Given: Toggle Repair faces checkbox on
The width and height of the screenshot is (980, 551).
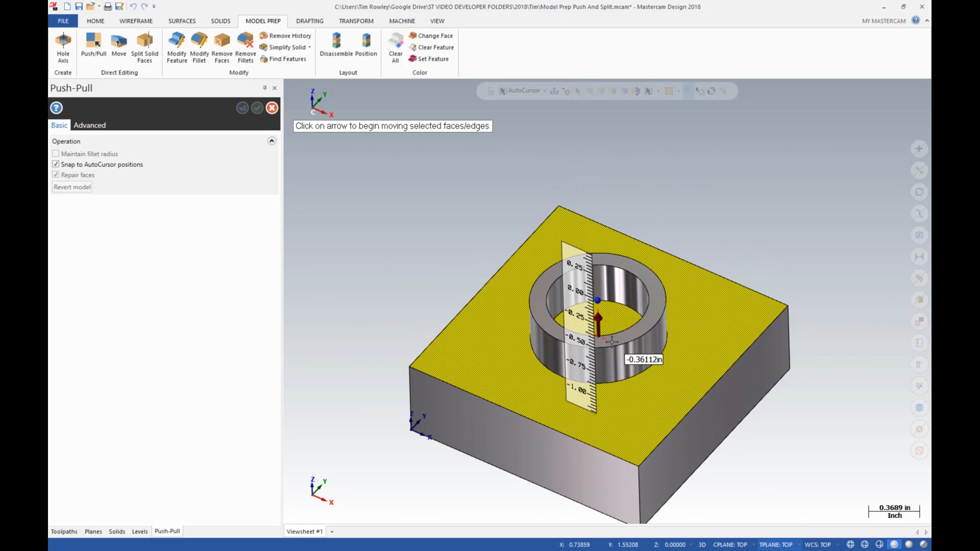Looking at the screenshot, I should [57, 174].
